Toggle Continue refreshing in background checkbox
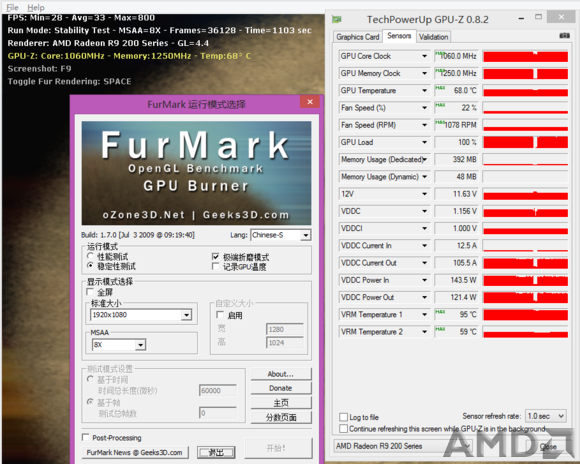The width and height of the screenshot is (580, 464). (x=343, y=428)
